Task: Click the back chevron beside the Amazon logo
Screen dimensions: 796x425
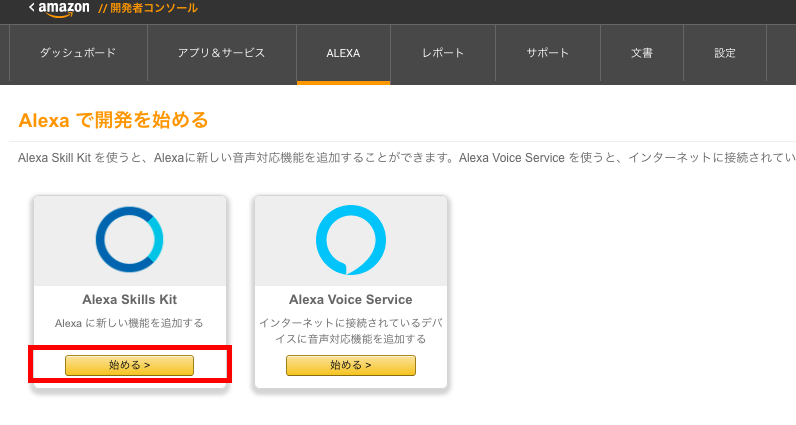Action: [31, 7]
